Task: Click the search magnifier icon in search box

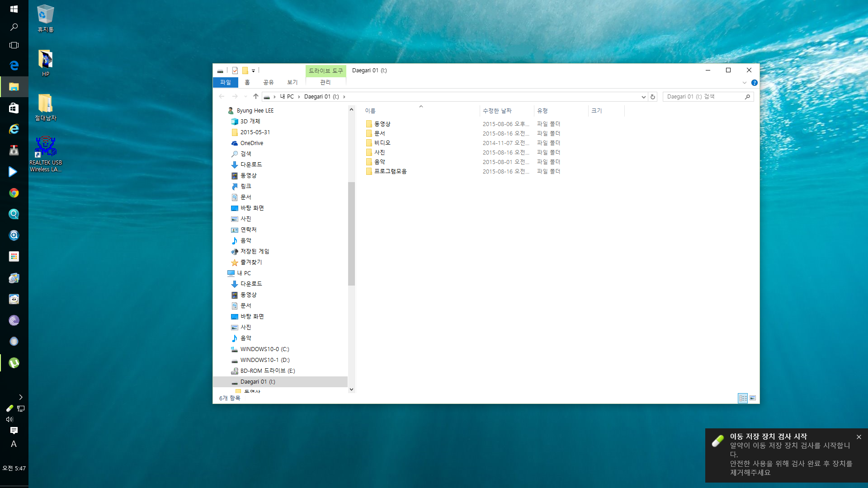Action: click(747, 97)
